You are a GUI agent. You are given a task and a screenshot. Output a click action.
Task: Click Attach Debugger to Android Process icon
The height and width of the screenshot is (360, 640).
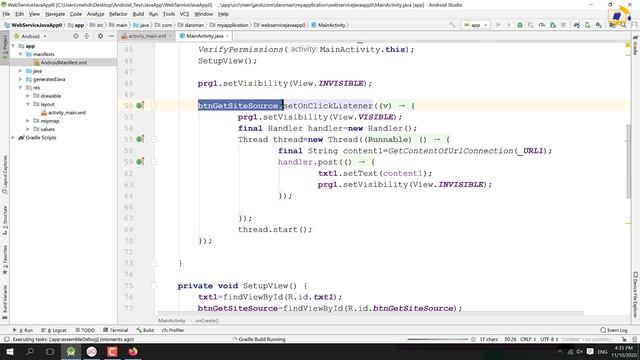click(x=553, y=25)
